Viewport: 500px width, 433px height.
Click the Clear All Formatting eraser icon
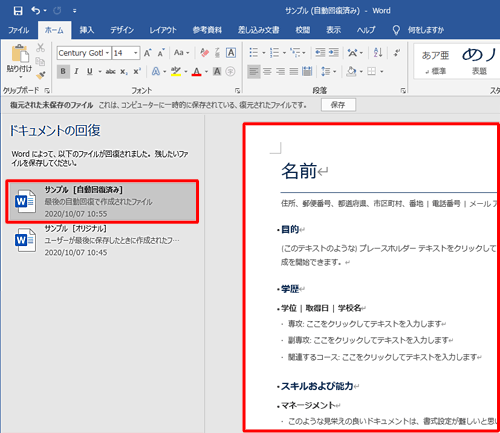[x=204, y=53]
